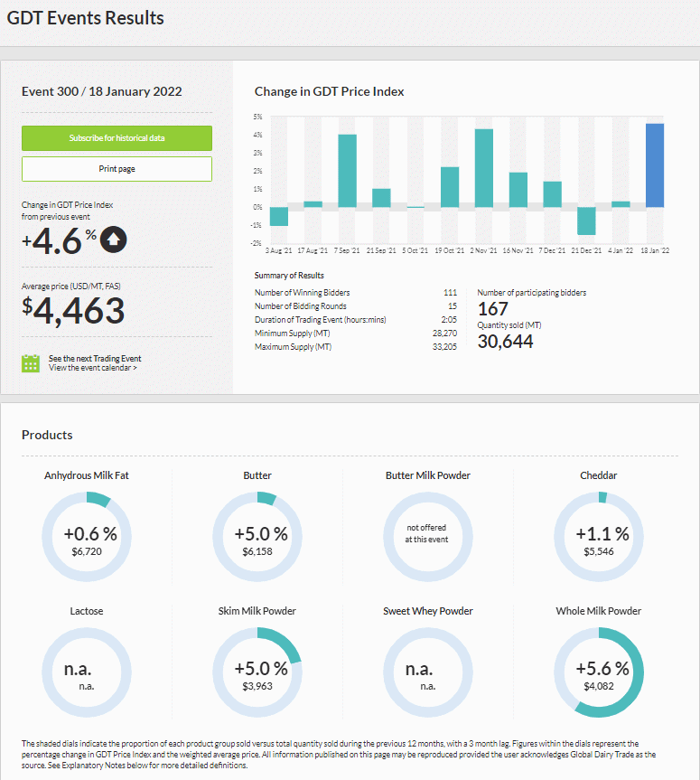This screenshot has width=700, height=780.
Task: Click the 18 Jan '22 axis label
Action: [655, 250]
